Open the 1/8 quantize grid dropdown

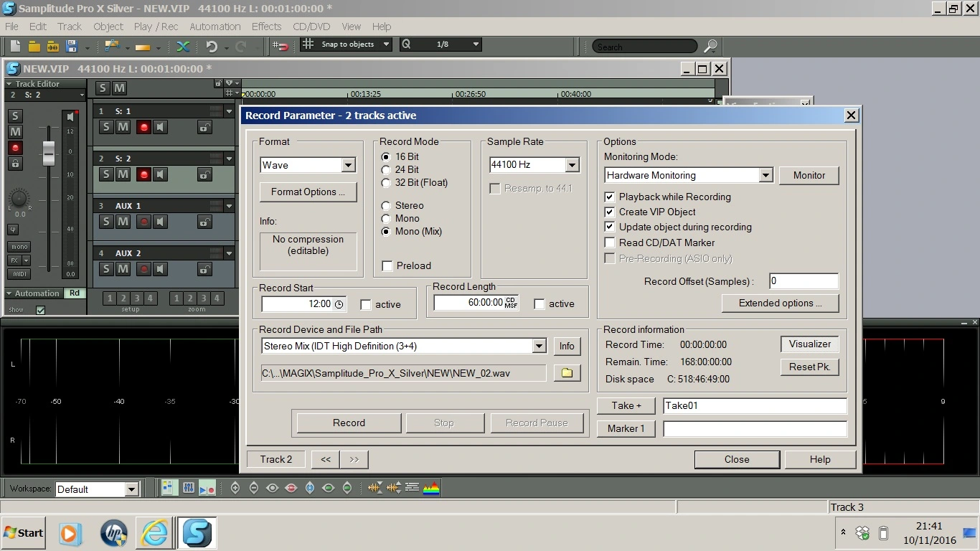pyautogui.click(x=476, y=44)
